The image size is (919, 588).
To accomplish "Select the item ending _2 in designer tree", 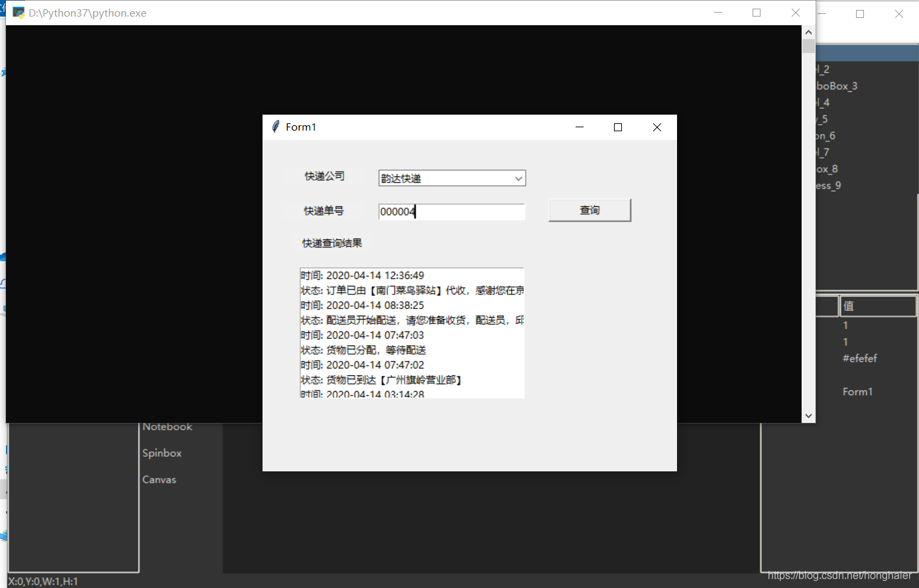I will click(823, 70).
